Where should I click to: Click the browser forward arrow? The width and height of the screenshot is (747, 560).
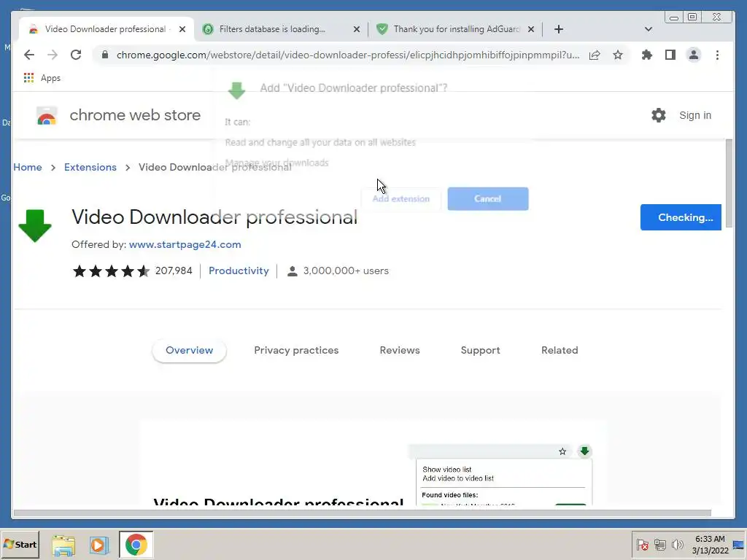[x=53, y=55]
